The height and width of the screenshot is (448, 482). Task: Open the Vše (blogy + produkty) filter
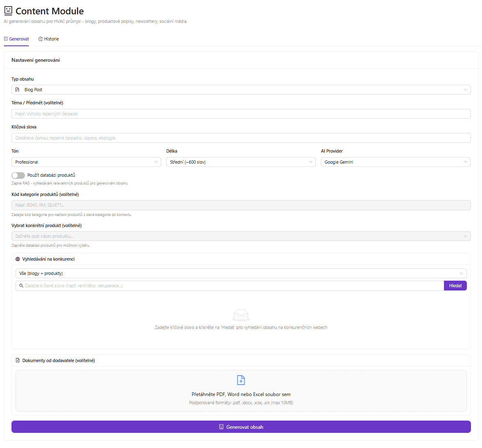click(x=241, y=273)
